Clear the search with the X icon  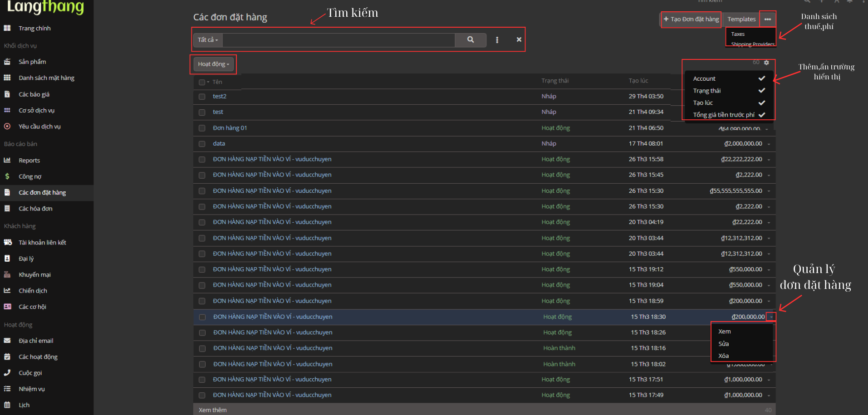[x=519, y=40]
